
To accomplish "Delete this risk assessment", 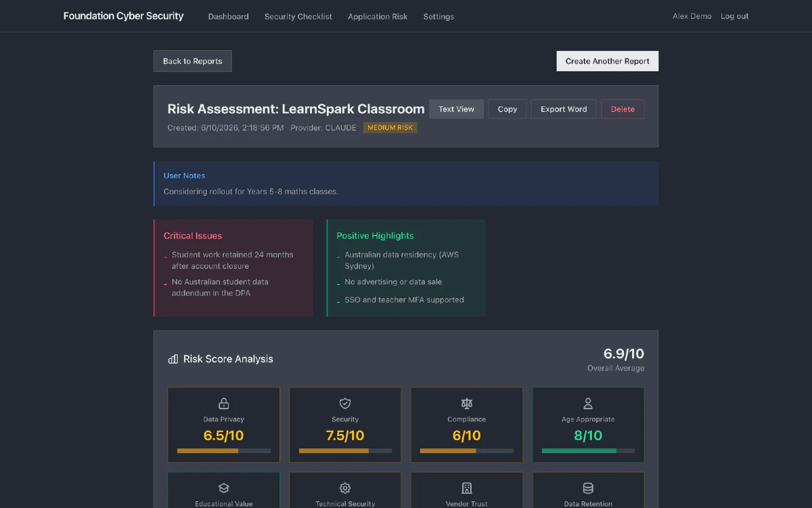I will pos(623,109).
